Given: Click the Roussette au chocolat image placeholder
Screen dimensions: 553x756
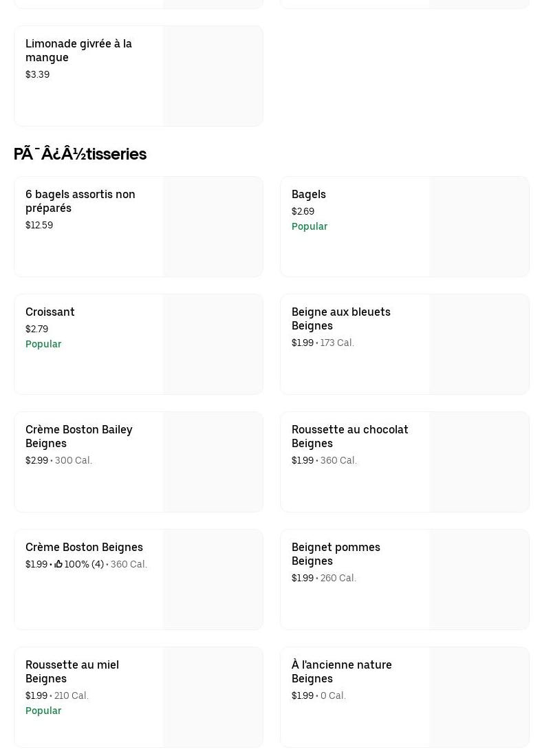Looking at the screenshot, I should [479, 462].
